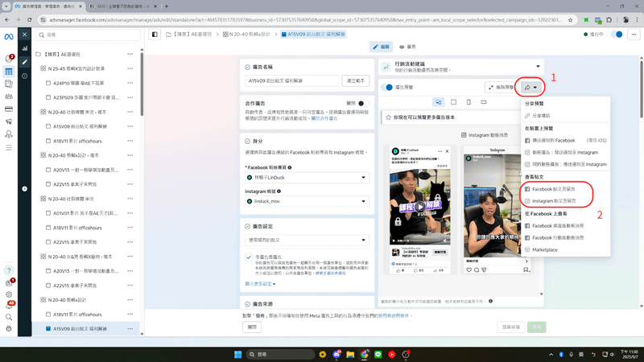
Task: Toggle the ad 進行中 status switch
Action: pos(617,35)
